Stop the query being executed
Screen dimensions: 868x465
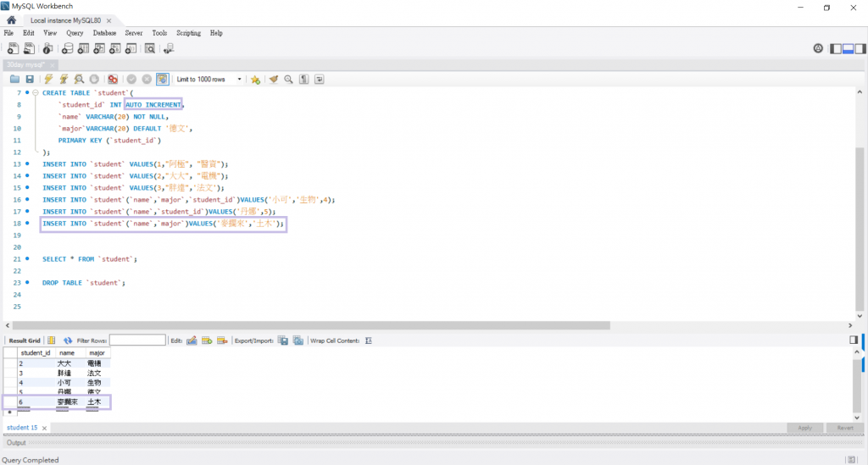[x=94, y=79]
